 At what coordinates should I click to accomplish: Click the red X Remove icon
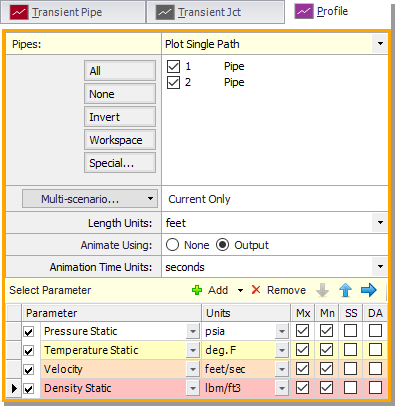click(x=256, y=290)
